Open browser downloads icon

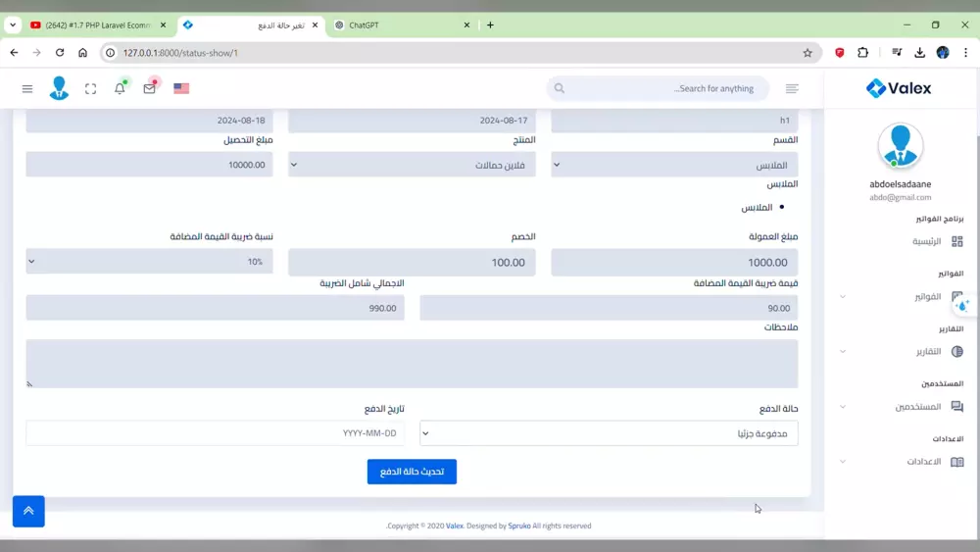coord(919,53)
